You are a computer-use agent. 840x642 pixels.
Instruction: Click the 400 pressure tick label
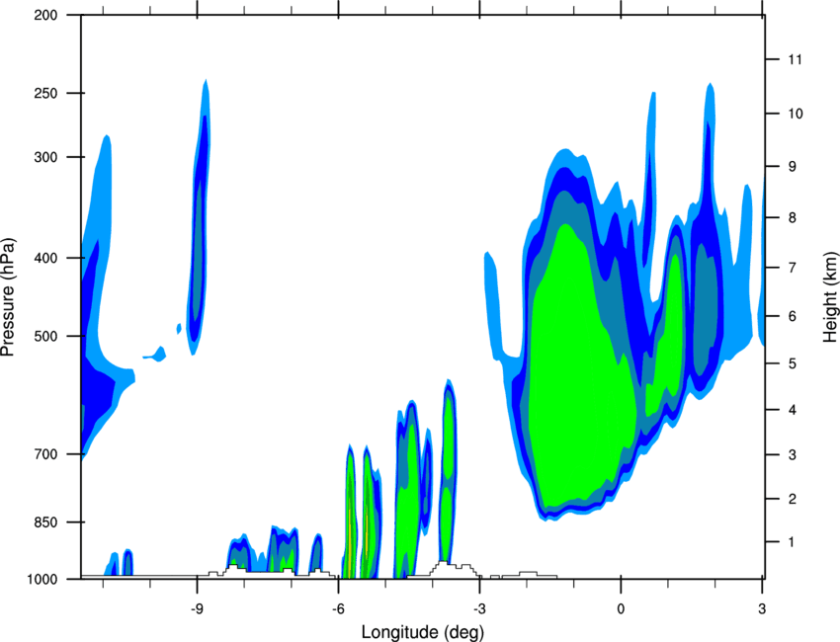pyautogui.click(x=45, y=258)
